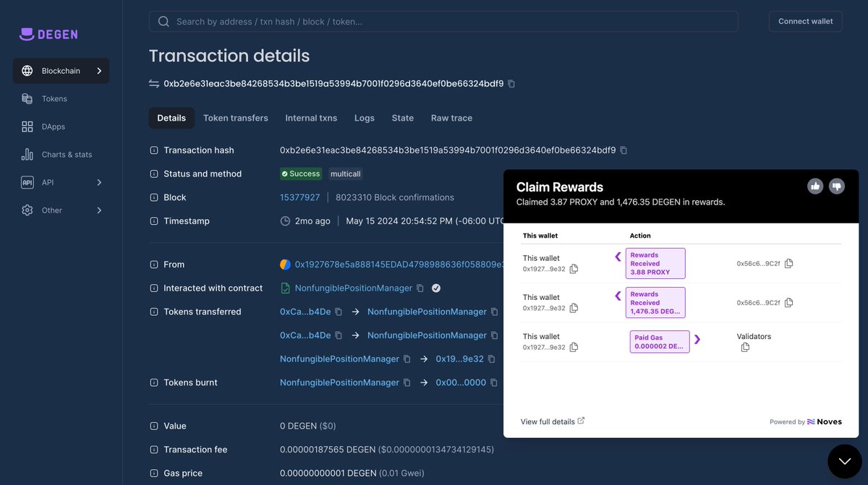The width and height of the screenshot is (868, 485).
Task: Open the From address 0x1927678e5a...
Action: pos(399,265)
